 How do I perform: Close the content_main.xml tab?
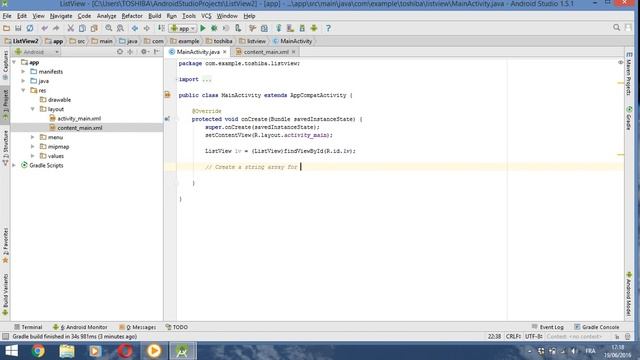click(x=293, y=52)
